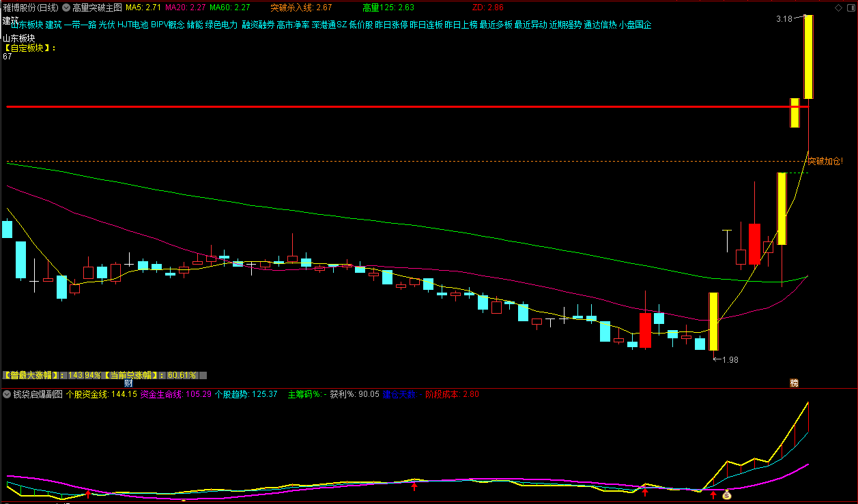Click the 个股趋势: 125.37 readout
Screen dimensions: 858x504
click(246, 394)
